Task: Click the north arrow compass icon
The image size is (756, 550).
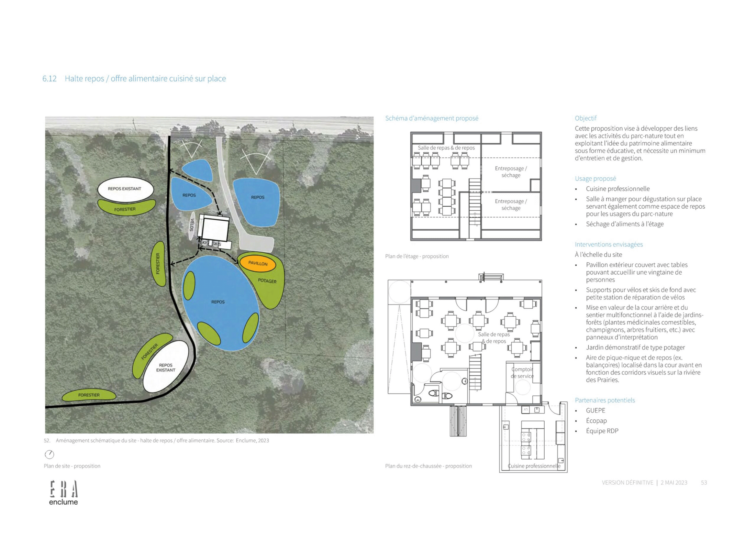Action: click(49, 454)
